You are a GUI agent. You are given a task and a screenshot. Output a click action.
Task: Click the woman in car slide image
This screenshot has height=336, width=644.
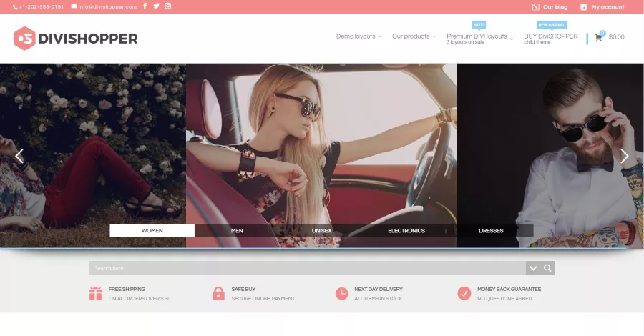tap(321, 155)
